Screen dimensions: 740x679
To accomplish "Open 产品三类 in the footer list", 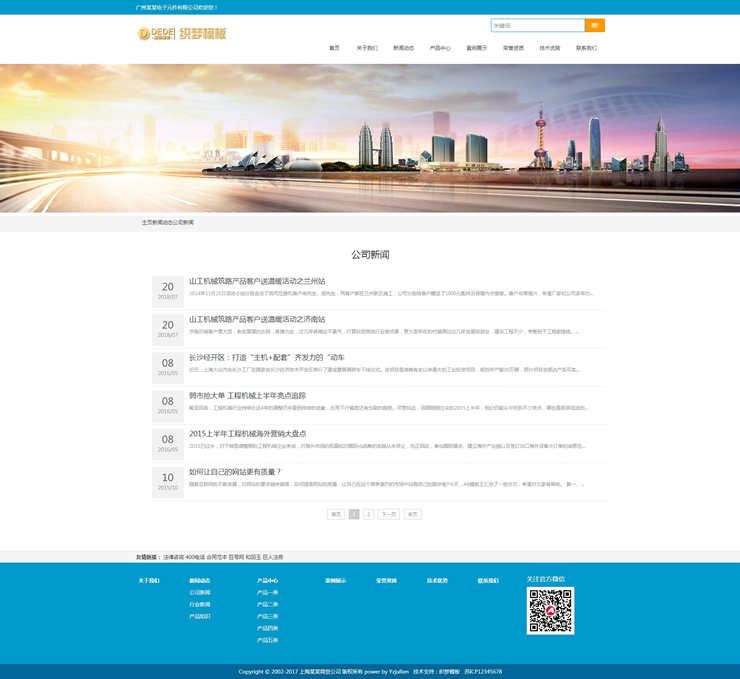I will click(x=267, y=616).
